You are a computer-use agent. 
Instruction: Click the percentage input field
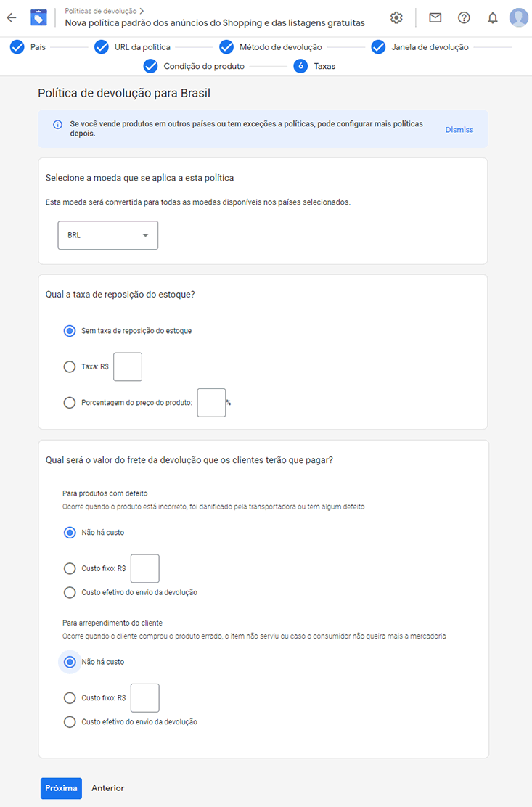pos(211,403)
